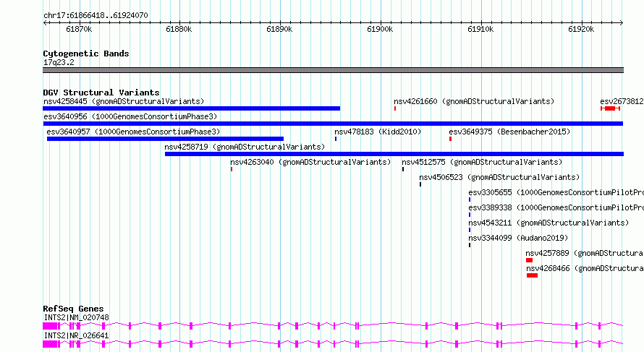Image resolution: width=644 pixels, height=352 pixels.
Task: Click the blue nsv478183 marker
Action: point(336,139)
